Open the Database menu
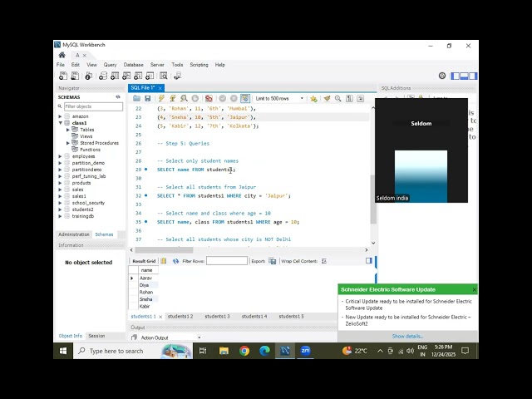Screen dimensions: 532x399 click(x=133, y=65)
